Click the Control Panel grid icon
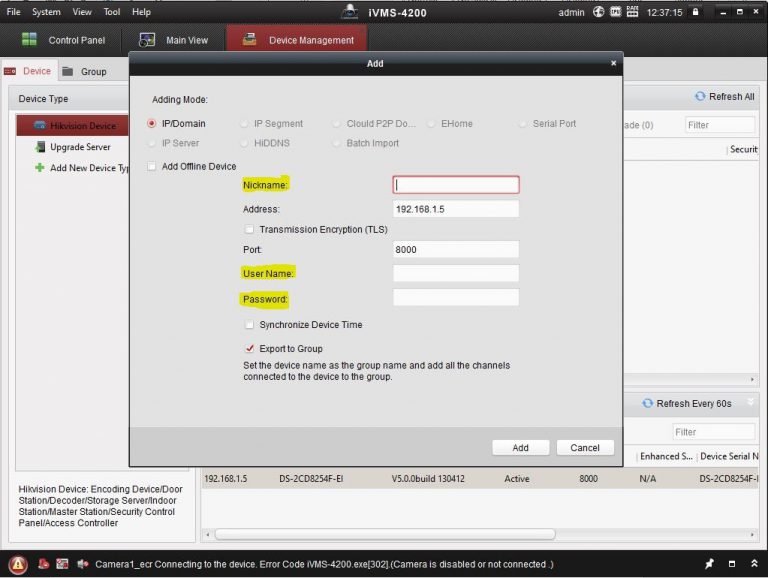This screenshot has width=768, height=578. 29,40
